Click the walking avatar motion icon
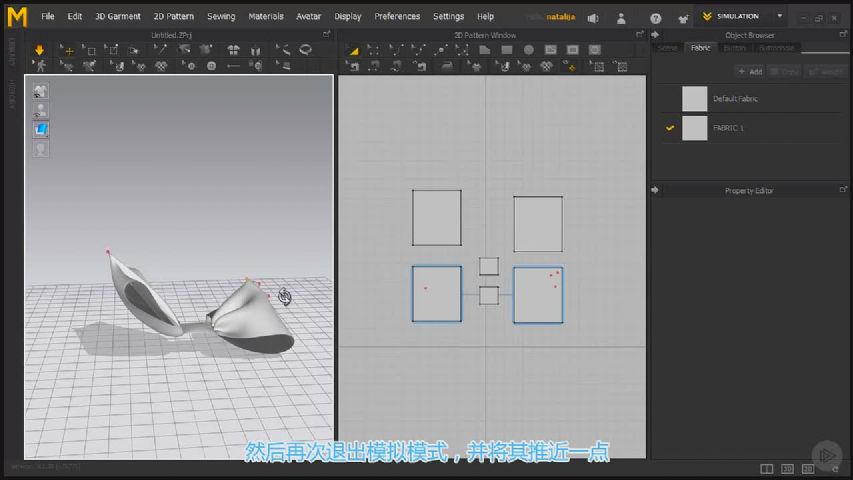 pyautogui.click(x=40, y=66)
